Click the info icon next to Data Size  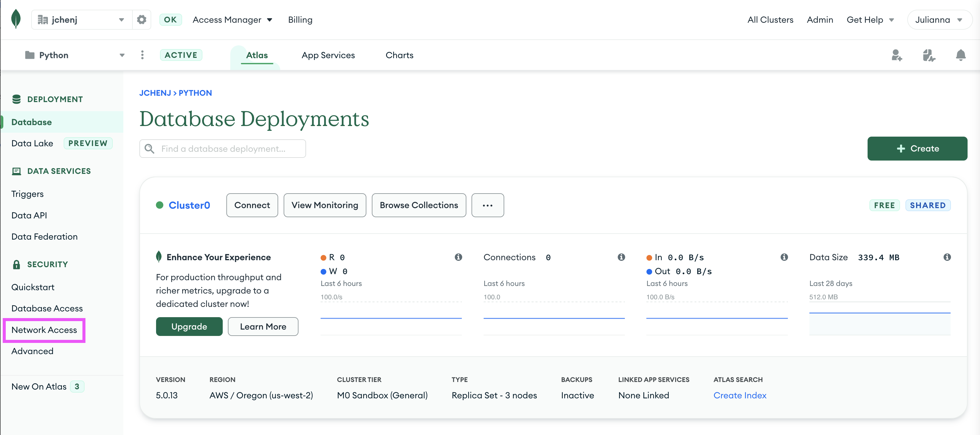[947, 257]
